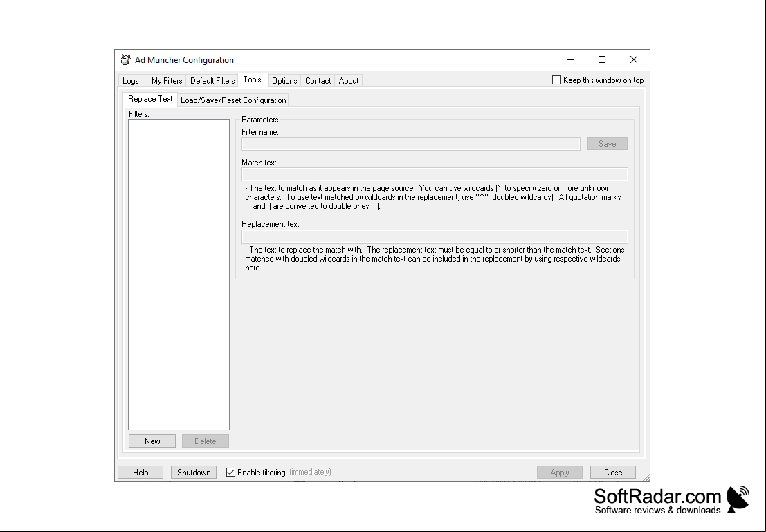Click into the Filter name field
Image resolution: width=766 pixels, height=532 pixels.
411,144
